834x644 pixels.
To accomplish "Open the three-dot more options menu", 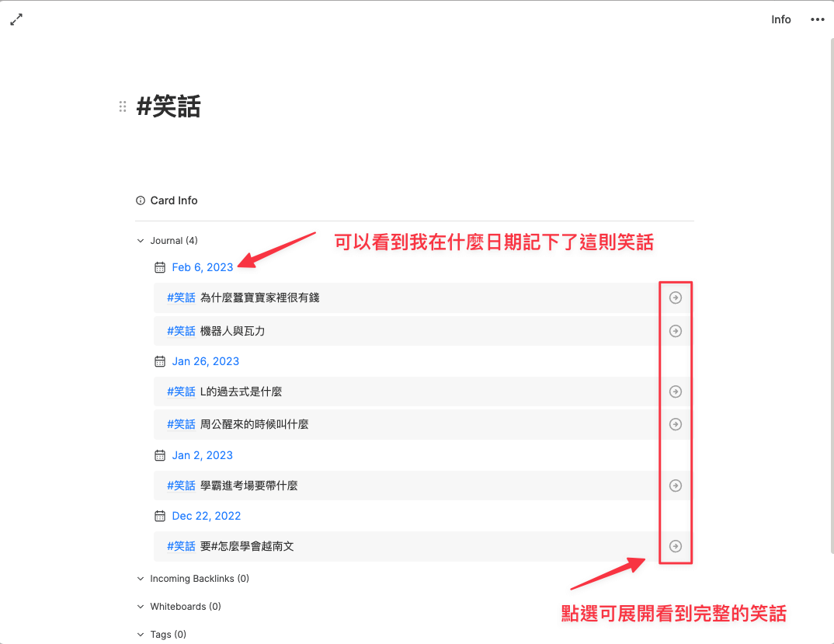I will [817, 19].
